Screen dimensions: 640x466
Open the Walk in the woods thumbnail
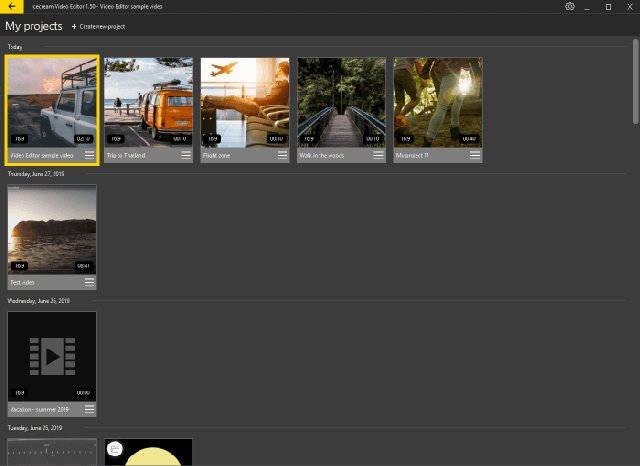[341, 102]
